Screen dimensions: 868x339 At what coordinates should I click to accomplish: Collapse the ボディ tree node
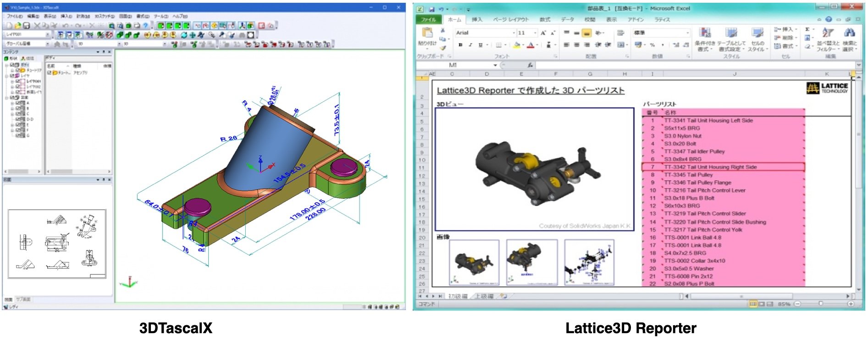(x=7, y=65)
